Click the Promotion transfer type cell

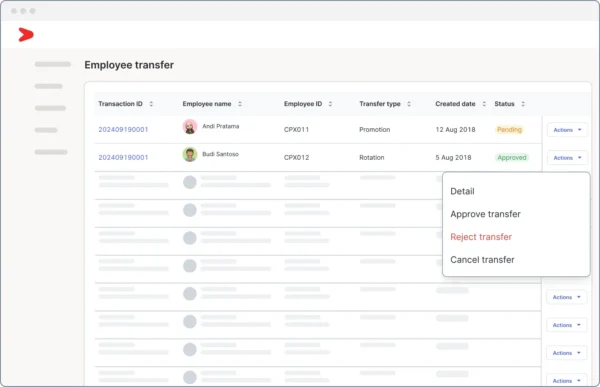(375, 129)
